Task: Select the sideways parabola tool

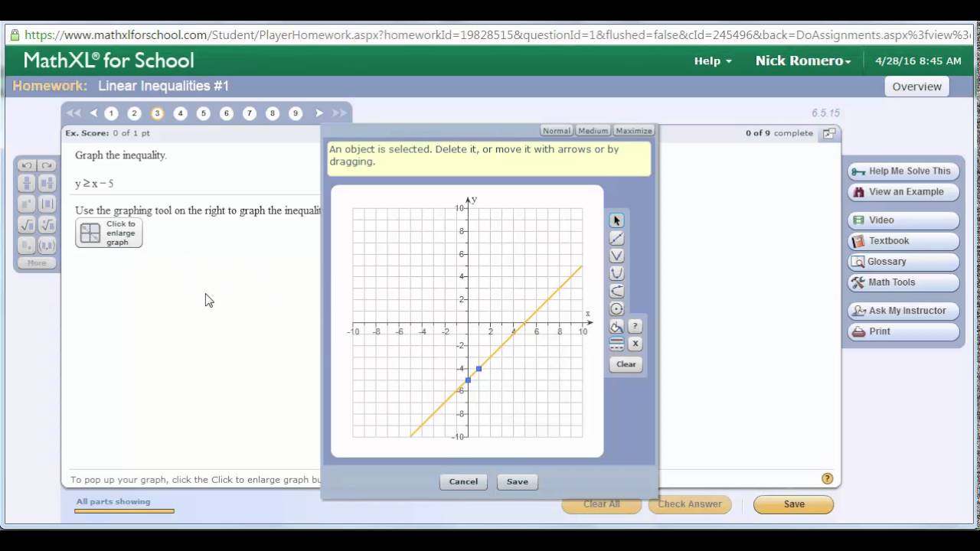Action: [616, 291]
